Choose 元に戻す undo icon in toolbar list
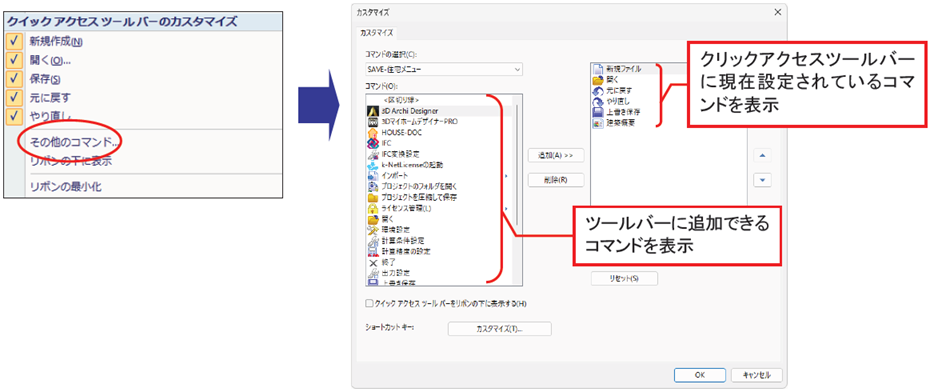Viewport: 930px width, 392px height. (x=597, y=90)
